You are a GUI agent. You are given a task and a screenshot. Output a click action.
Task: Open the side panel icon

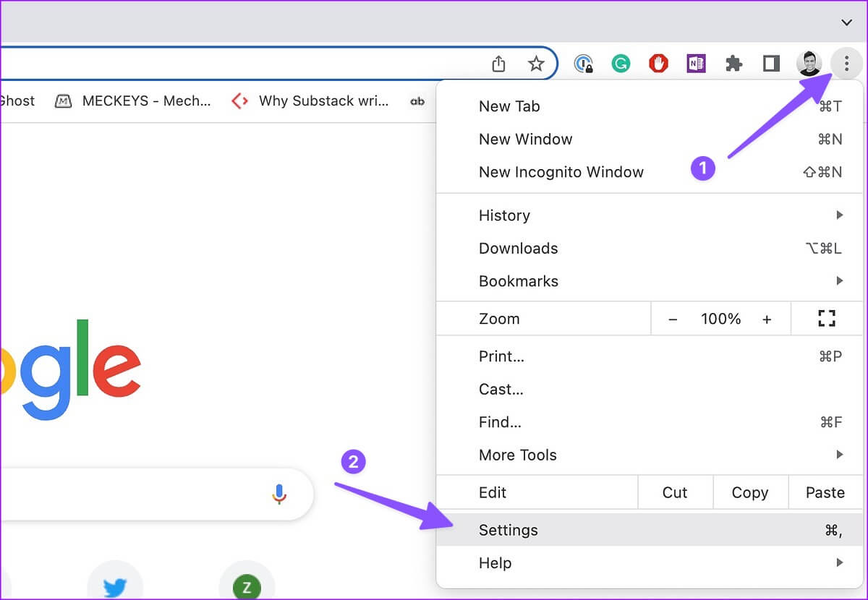point(771,64)
